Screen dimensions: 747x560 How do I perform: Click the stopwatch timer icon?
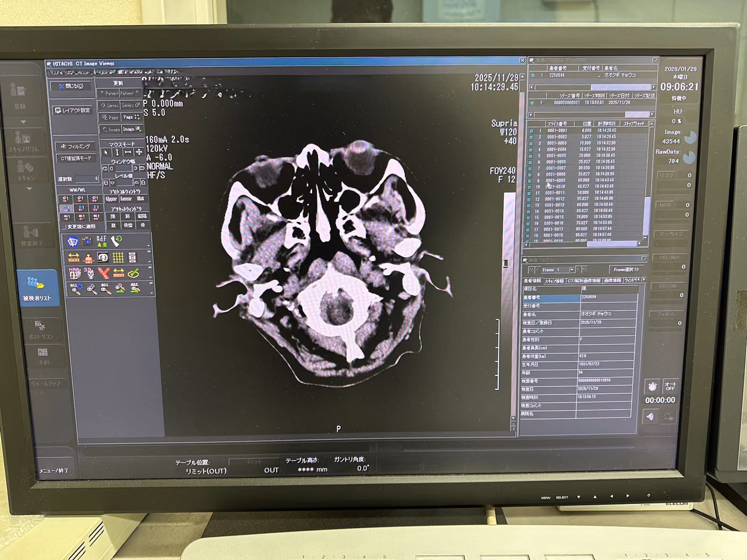point(652,386)
